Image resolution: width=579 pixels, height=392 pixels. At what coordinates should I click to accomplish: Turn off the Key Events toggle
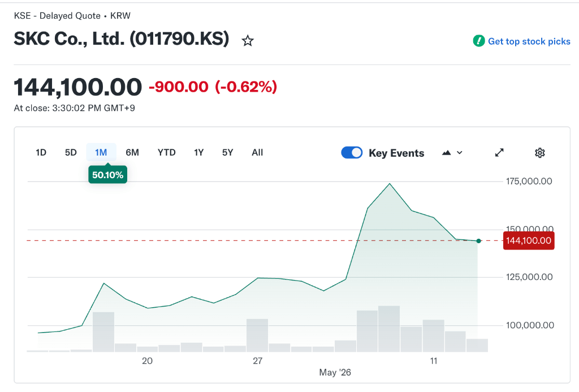click(352, 153)
